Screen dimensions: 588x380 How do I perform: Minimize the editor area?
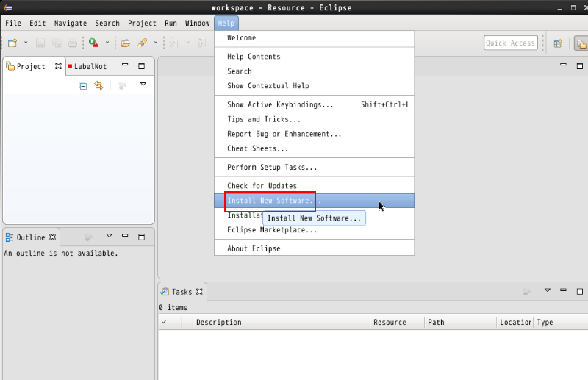563,65
